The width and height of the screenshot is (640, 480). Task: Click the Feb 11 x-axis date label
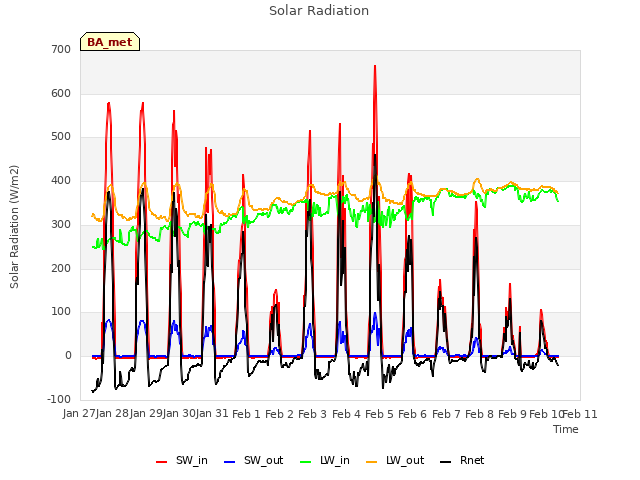pyautogui.click(x=580, y=414)
